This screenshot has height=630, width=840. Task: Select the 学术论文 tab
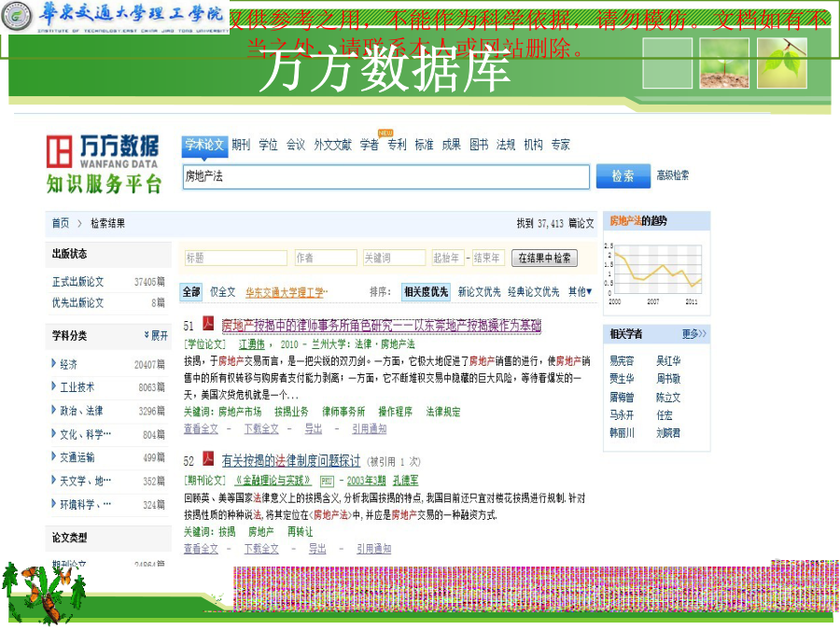(204, 146)
